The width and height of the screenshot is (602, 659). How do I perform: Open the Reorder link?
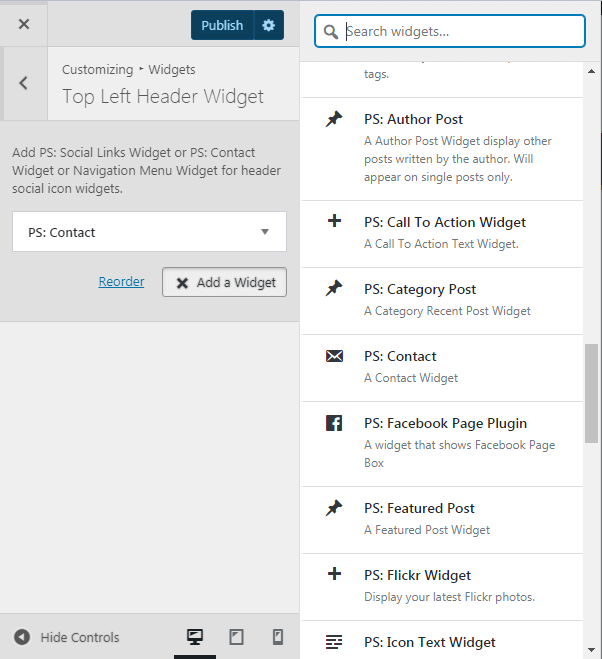(x=121, y=281)
